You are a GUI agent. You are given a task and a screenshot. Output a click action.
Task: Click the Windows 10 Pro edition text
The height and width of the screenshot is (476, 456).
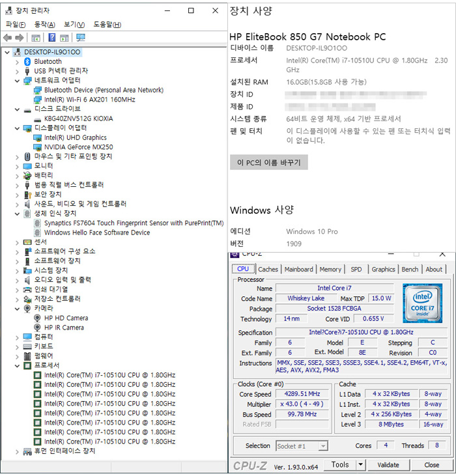pos(312,232)
